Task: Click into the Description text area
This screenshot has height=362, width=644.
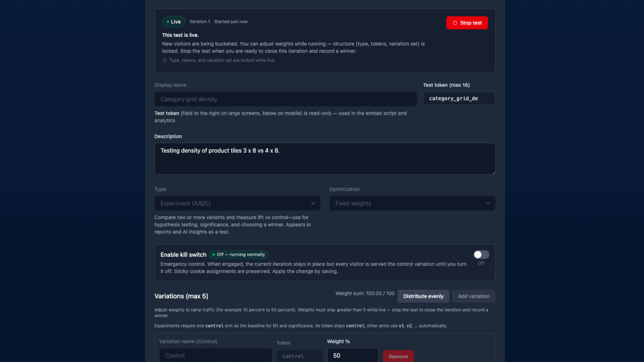Action: click(x=325, y=159)
